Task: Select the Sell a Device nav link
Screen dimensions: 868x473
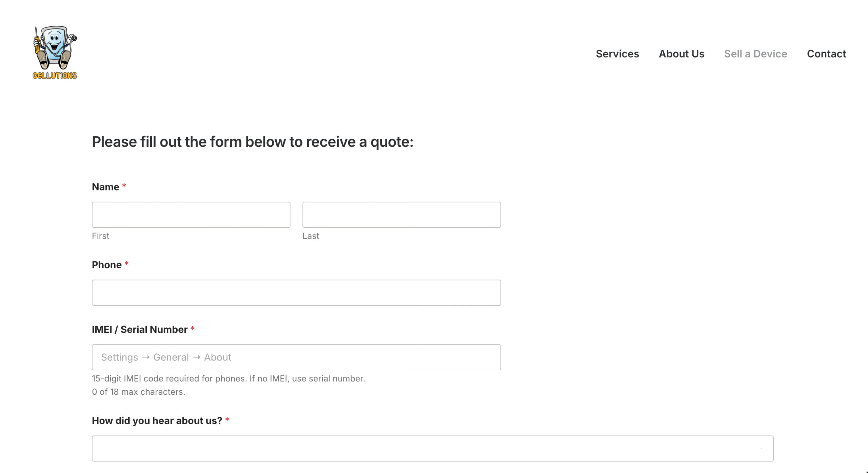Action: pyautogui.click(x=755, y=54)
